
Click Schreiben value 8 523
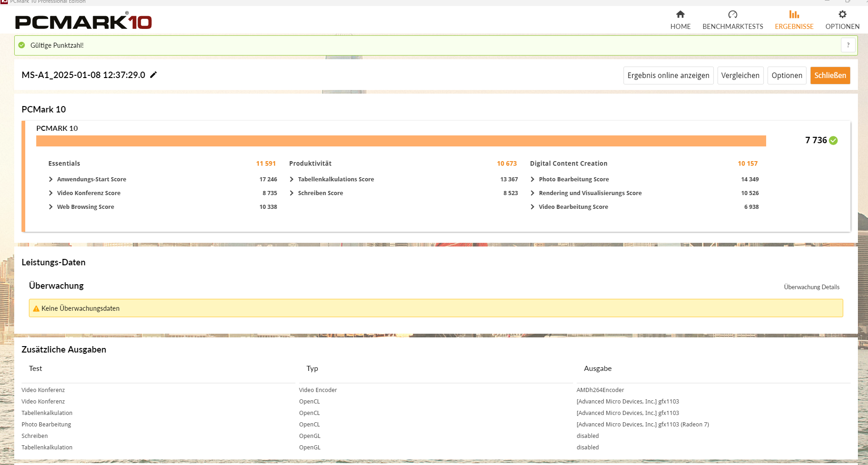coord(511,193)
